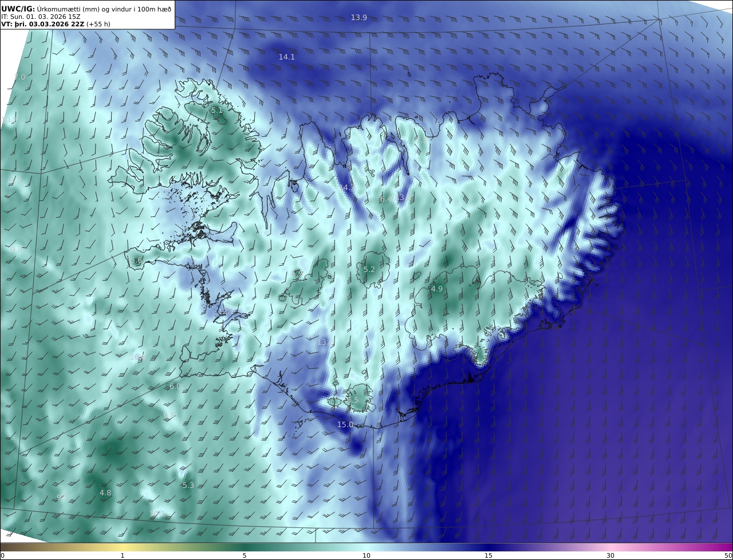The height and width of the screenshot is (560, 733).
Task: Click the color bar tick label 5
Action: pos(245,555)
